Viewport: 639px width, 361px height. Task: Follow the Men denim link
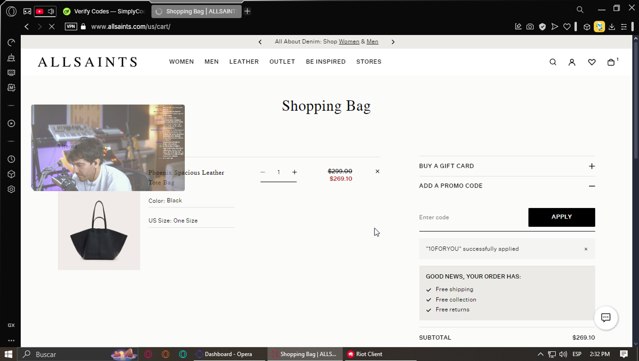point(372,42)
